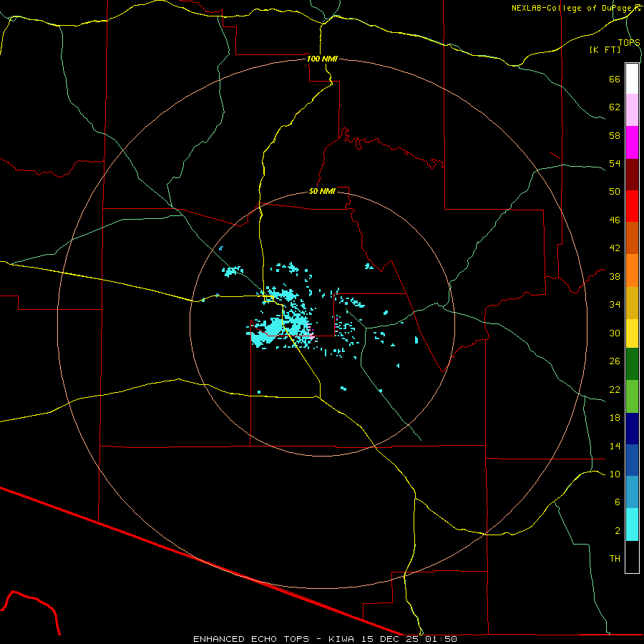The image size is (644, 644).
Task: Click the "100 NMI" range ring label
Action: click(x=322, y=59)
